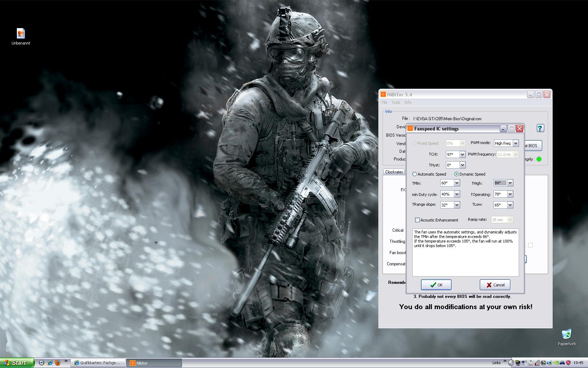Screen dimensions: 588x368
Task: Confirm with the OK button
Action: 436,285
